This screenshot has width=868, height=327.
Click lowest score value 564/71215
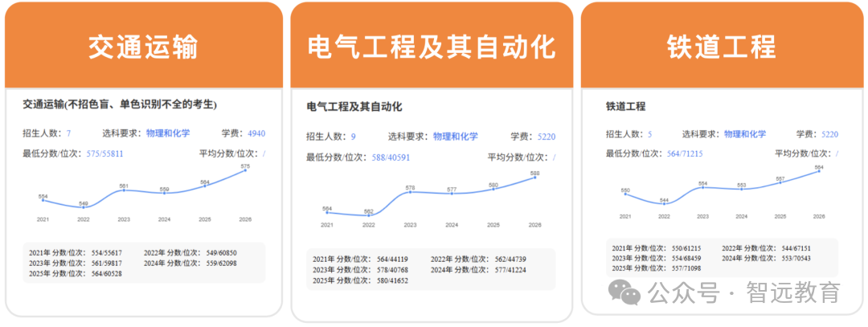(685, 153)
